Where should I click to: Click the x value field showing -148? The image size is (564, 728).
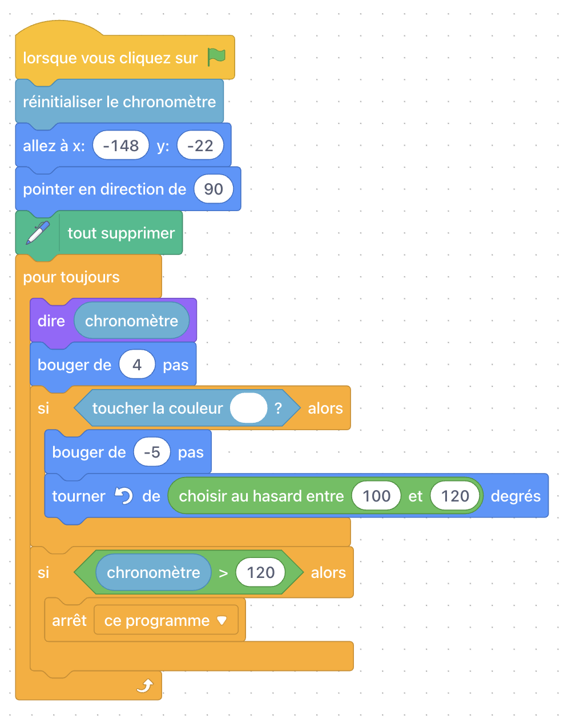[x=121, y=145]
